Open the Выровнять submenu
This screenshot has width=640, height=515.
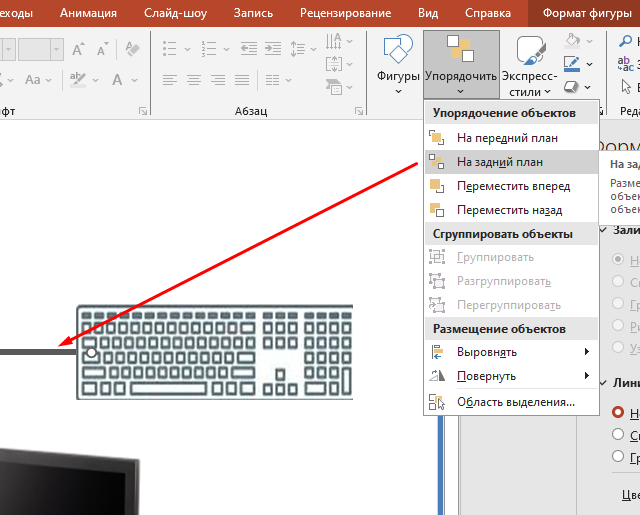point(511,352)
